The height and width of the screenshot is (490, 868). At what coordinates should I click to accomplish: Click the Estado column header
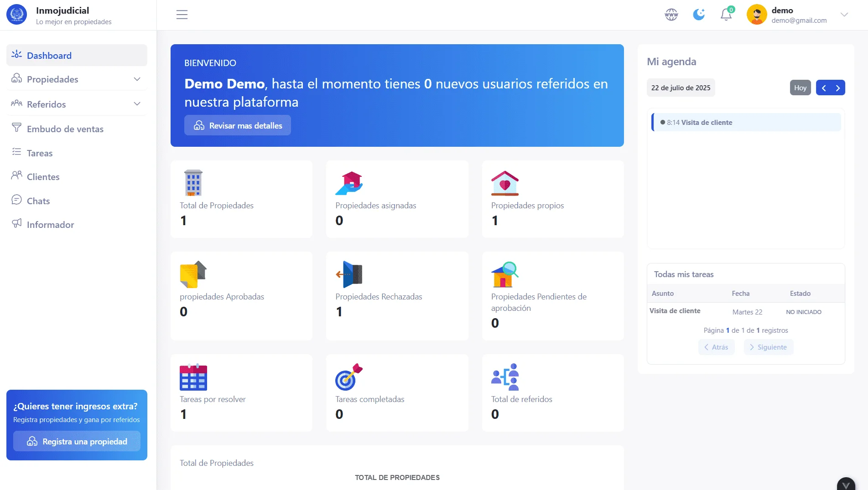[x=800, y=293]
